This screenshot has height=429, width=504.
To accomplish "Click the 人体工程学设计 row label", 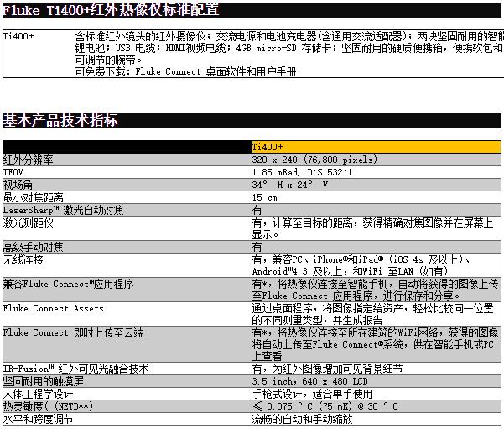I will click(x=39, y=394).
